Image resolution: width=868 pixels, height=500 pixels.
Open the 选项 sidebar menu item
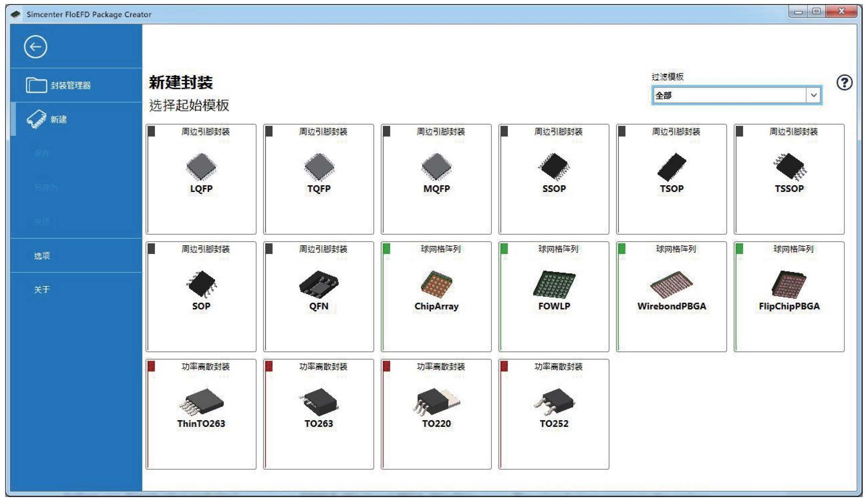(76, 256)
